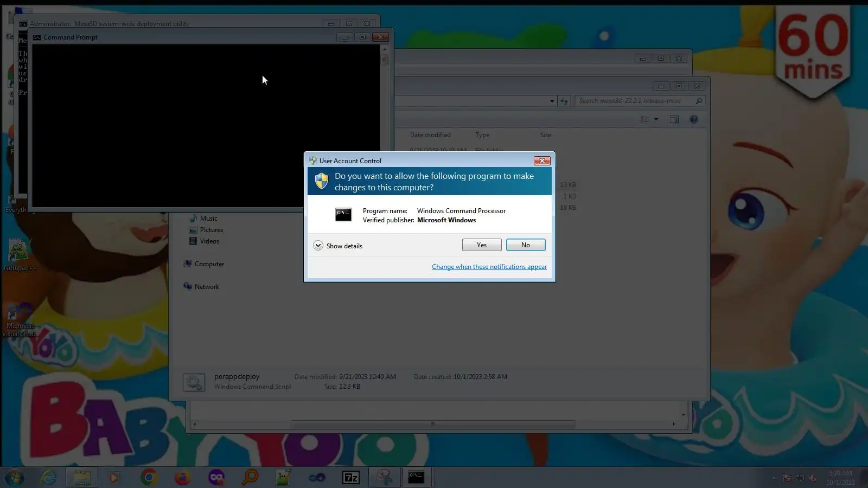Click the purple mask icon in the taskbar
Screen dimensions: 868x488
(x=216, y=478)
